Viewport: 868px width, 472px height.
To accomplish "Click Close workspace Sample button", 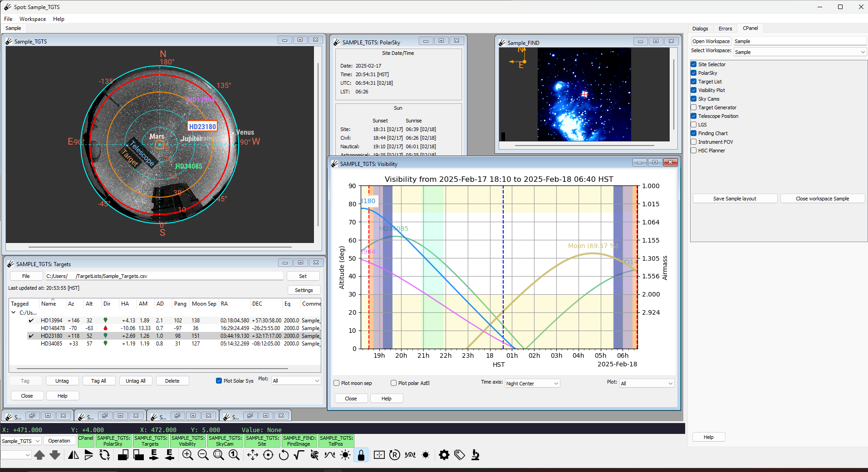I will (x=822, y=199).
